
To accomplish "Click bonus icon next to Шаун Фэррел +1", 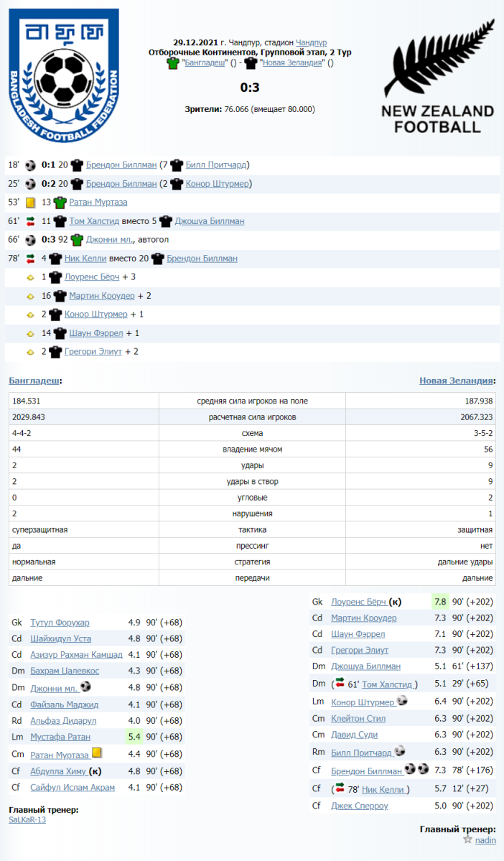I will click(30, 333).
